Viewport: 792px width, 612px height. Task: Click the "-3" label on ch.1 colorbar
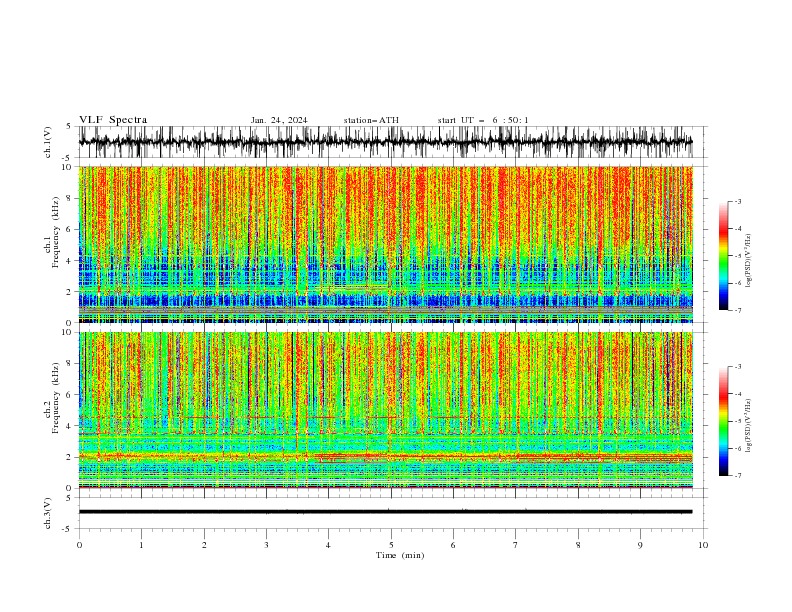click(x=737, y=201)
